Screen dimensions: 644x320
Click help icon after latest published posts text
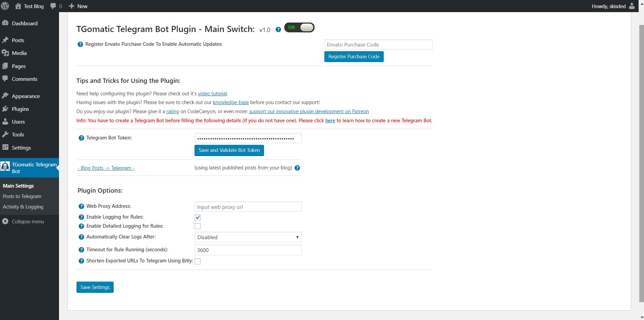pyautogui.click(x=297, y=168)
